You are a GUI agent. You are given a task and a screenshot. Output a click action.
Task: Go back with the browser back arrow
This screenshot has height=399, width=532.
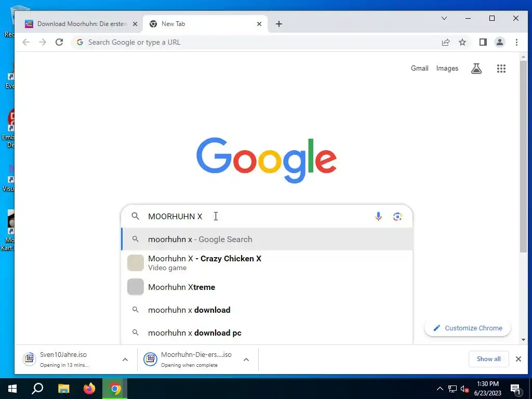26,42
